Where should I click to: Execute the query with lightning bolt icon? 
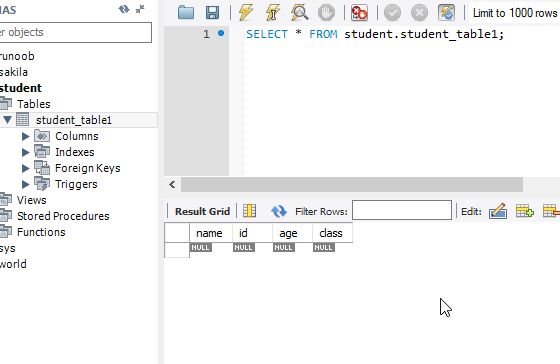click(246, 13)
